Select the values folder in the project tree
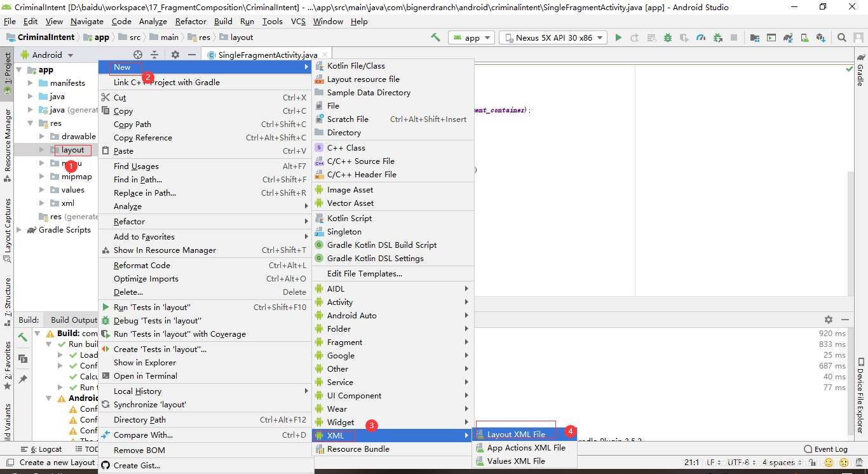Viewport: 868px width, 474px height. [x=72, y=190]
